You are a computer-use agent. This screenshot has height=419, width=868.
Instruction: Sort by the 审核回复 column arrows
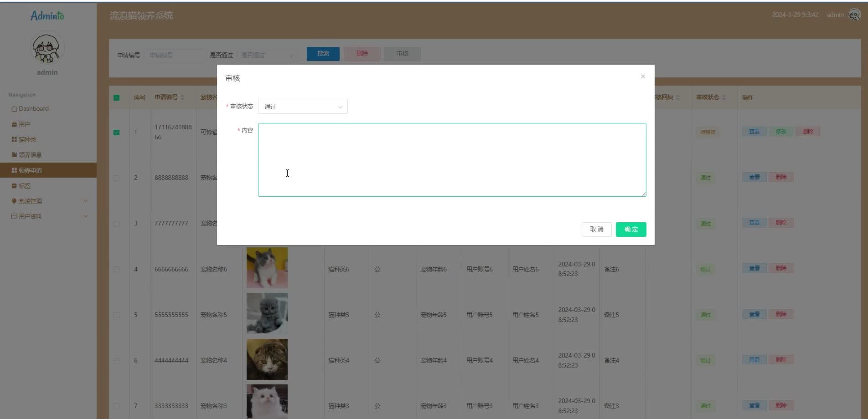[x=678, y=97]
